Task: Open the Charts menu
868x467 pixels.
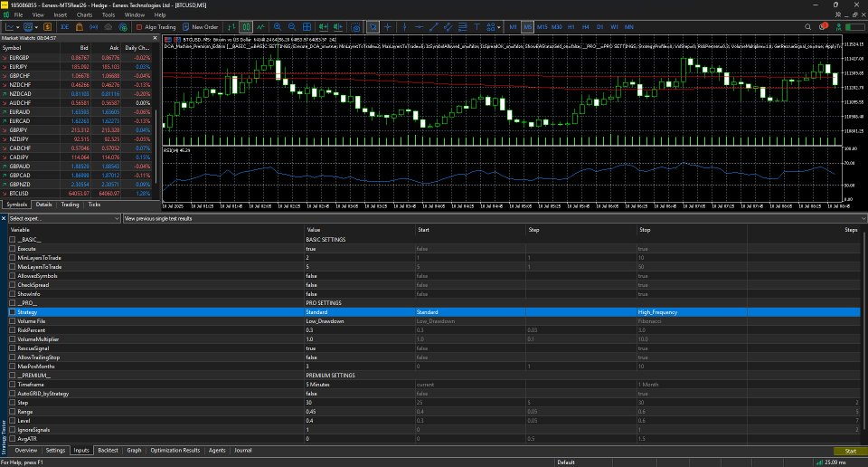Action: pyautogui.click(x=84, y=15)
